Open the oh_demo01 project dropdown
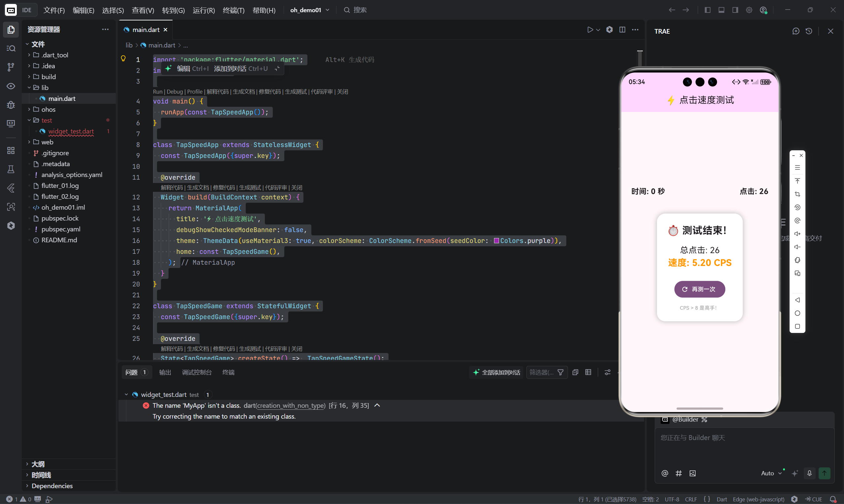 point(310,10)
